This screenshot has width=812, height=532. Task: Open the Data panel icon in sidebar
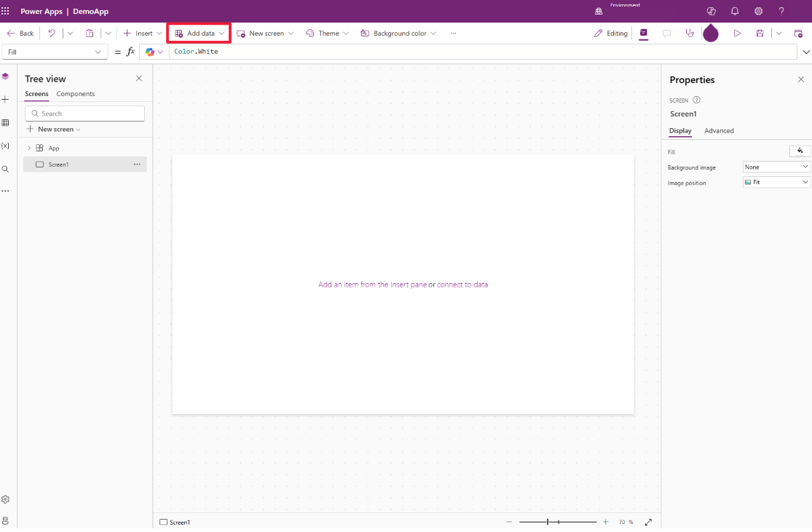click(6, 122)
